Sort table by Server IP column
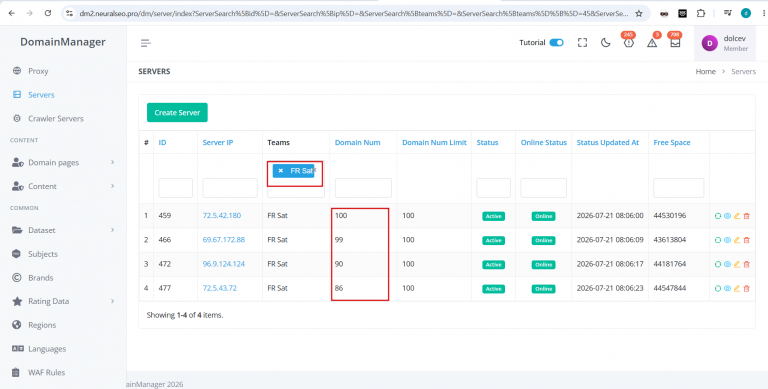Viewport: 768px width, 389px height. (217, 143)
